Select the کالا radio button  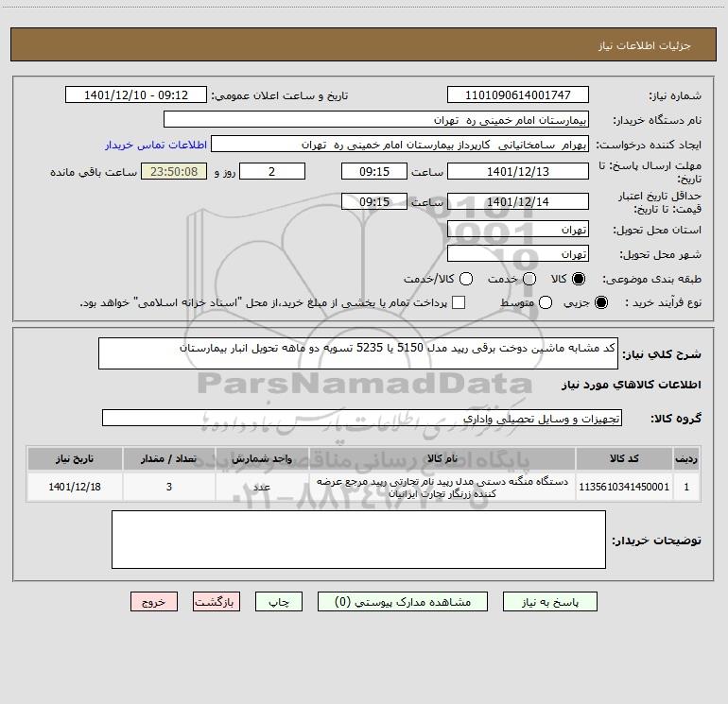coord(579,279)
